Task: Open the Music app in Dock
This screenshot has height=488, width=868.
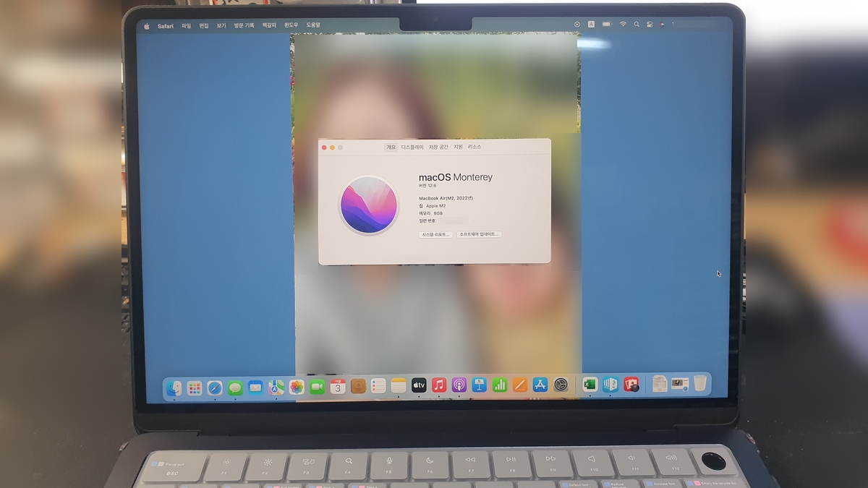Action: pyautogui.click(x=439, y=385)
